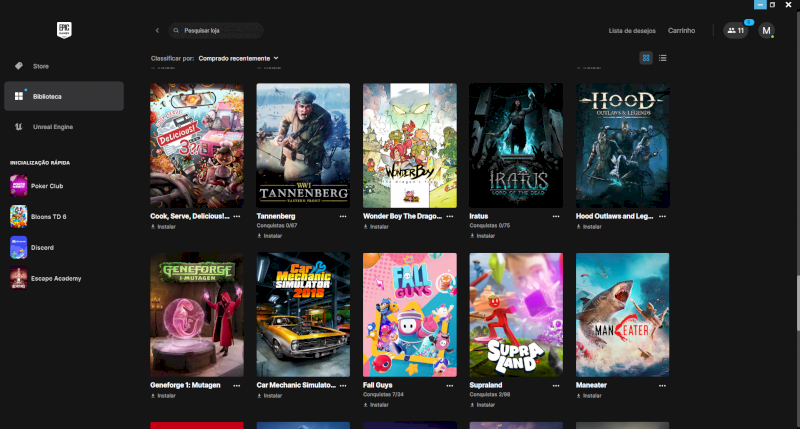Open the Carrinho link
Screen dimensions: 800x429
pyautogui.click(x=681, y=31)
